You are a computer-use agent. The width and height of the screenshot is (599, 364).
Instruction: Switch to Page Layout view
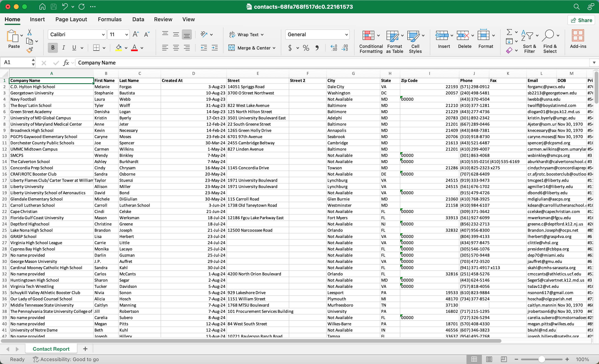[489, 359]
